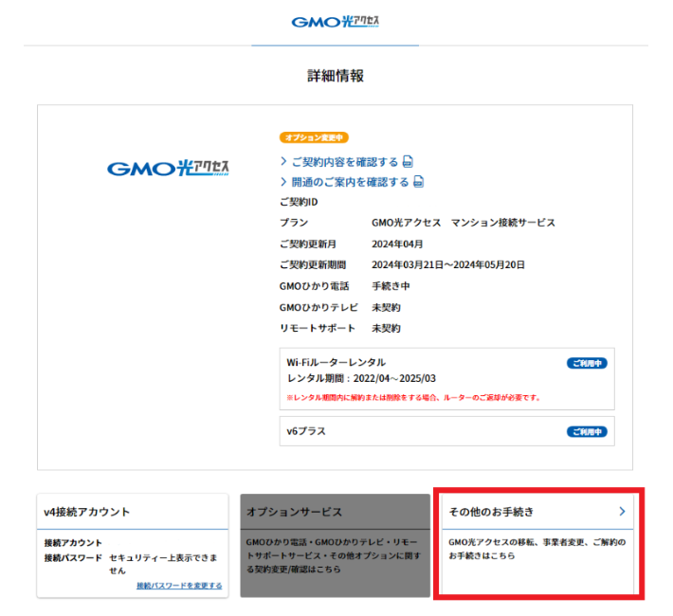Select the ご契約更新月 value 2024年04月
This screenshot has height=616, width=673.
pos(397,244)
